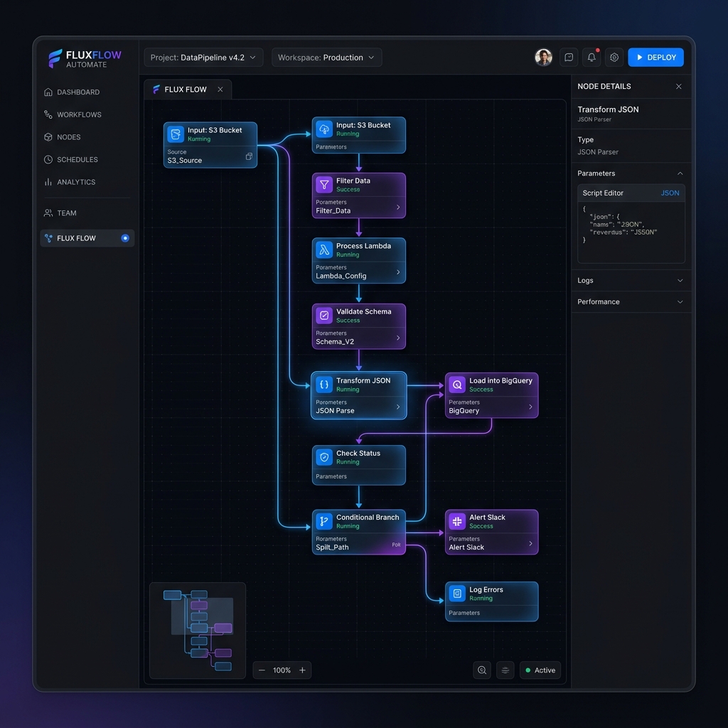Click the Load into BigQuery icon

pyautogui.click(x=457, y=385)
